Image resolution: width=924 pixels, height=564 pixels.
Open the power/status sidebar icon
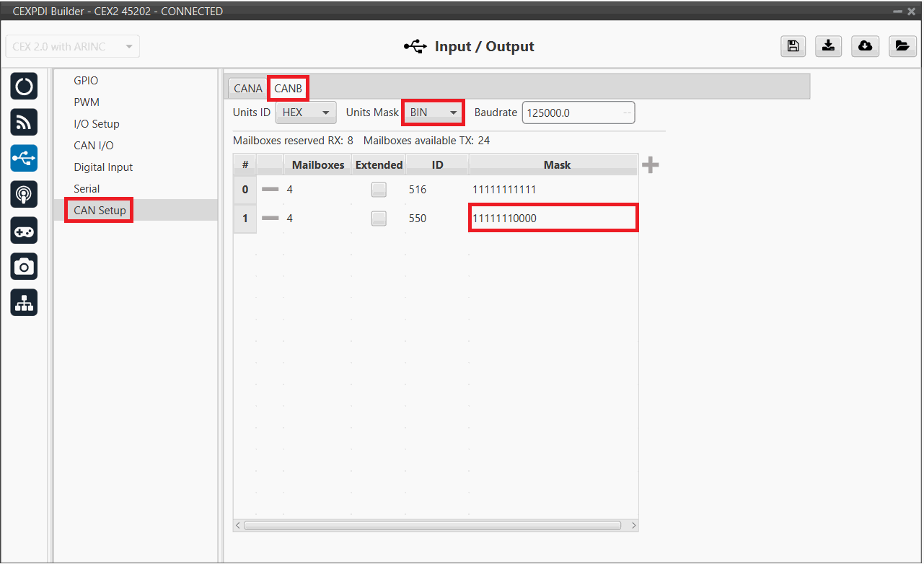point(24,87)
